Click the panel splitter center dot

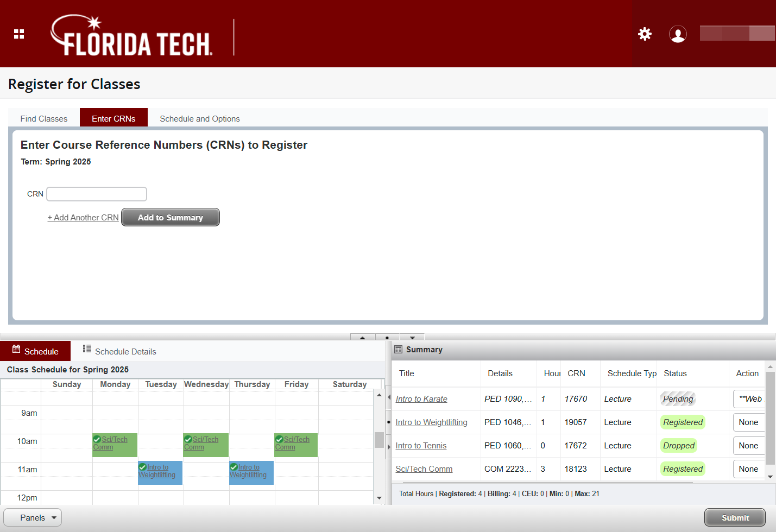[x=387, y=337]
